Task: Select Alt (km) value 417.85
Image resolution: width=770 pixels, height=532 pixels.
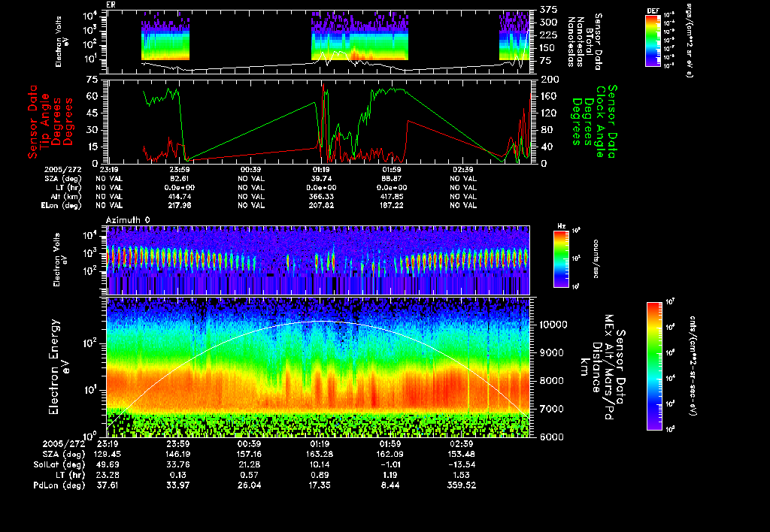Action: click(392, 197)
